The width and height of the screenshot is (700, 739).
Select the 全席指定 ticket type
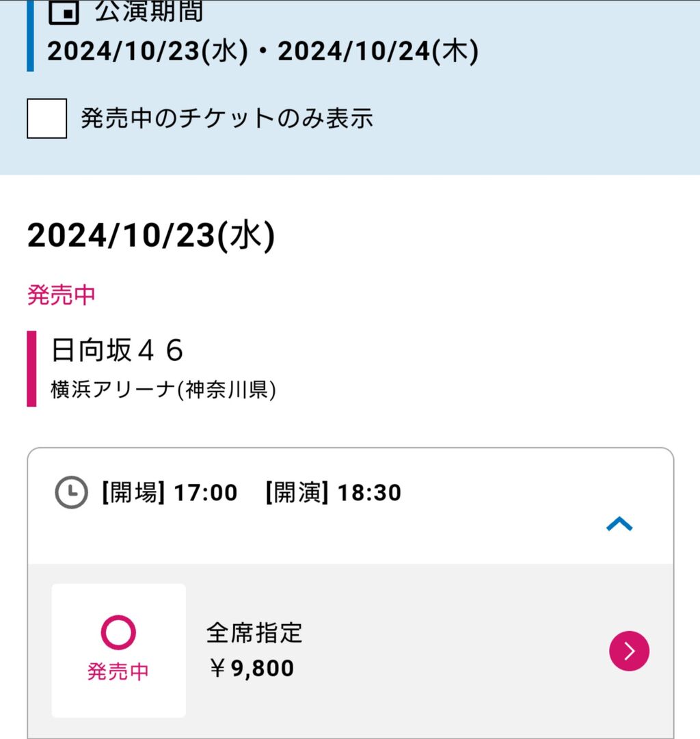[254, 633]
